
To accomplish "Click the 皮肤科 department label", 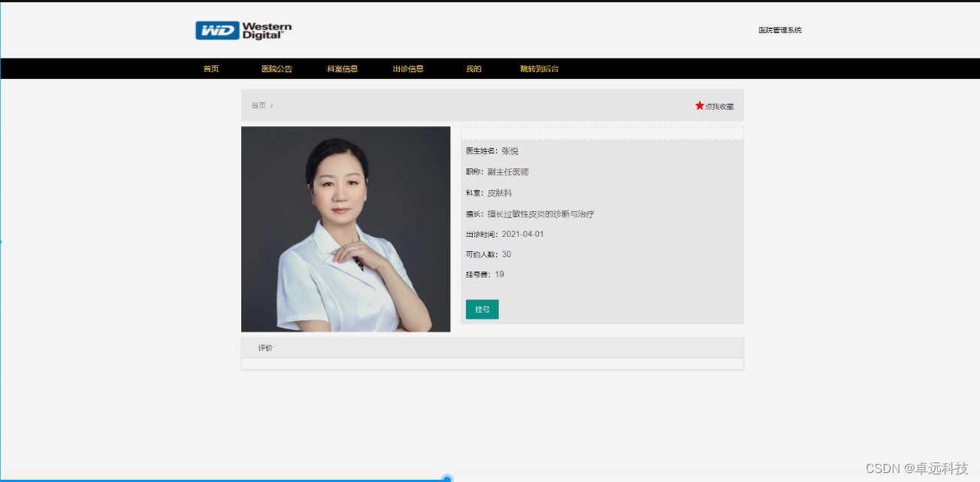I will (x=500, y=192).
